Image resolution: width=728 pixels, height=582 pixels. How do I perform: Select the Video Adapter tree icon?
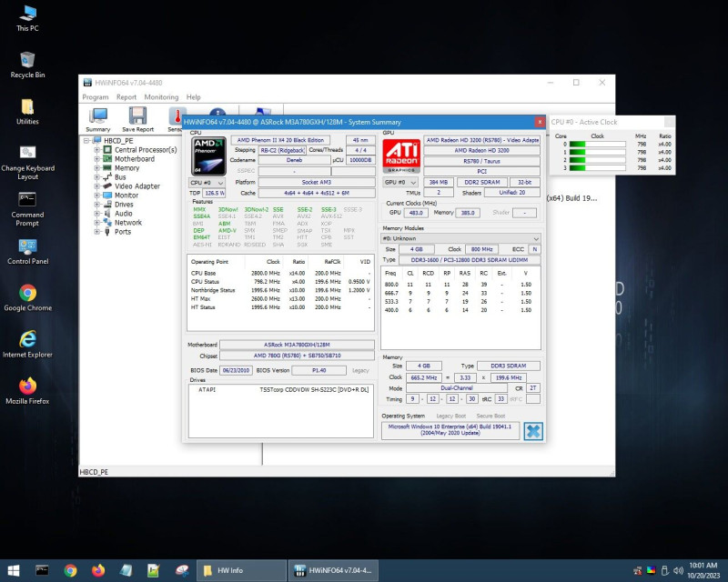point(107,186)
